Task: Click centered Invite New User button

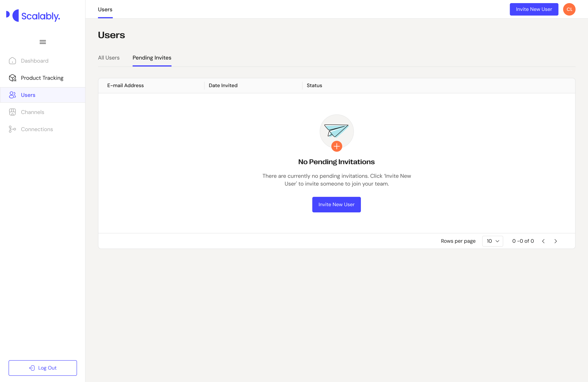Action: pyautogui.click(x=336, y=205)
